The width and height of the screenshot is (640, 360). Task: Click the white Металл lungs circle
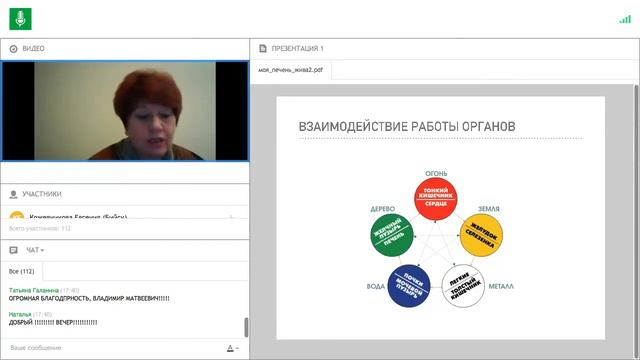463,286
